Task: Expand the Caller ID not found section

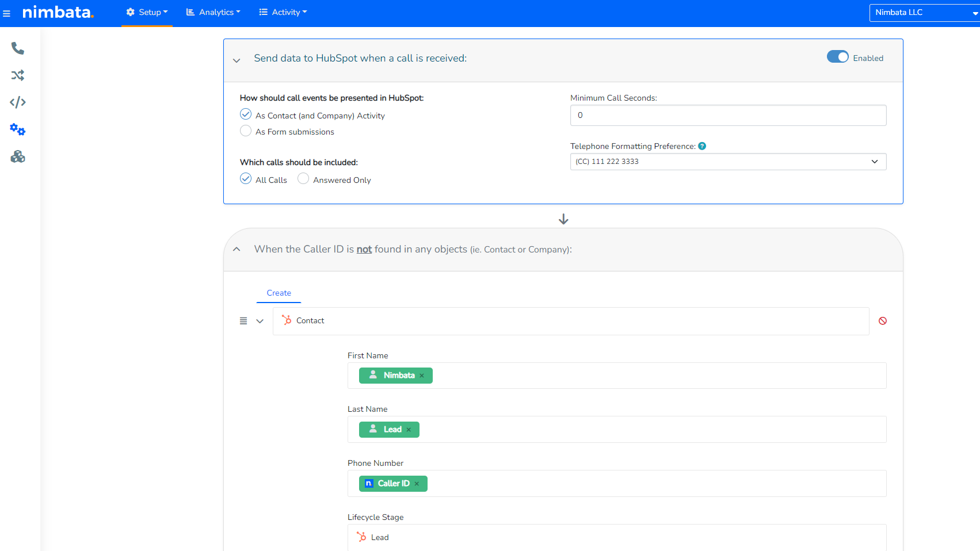Action: tap(237, 249)
